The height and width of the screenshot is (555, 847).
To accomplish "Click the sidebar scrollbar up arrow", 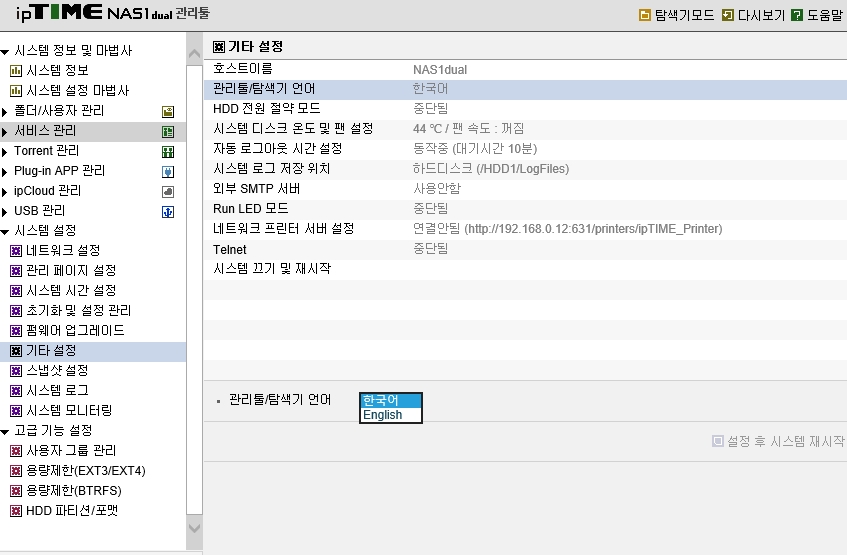I will [194, 53].
